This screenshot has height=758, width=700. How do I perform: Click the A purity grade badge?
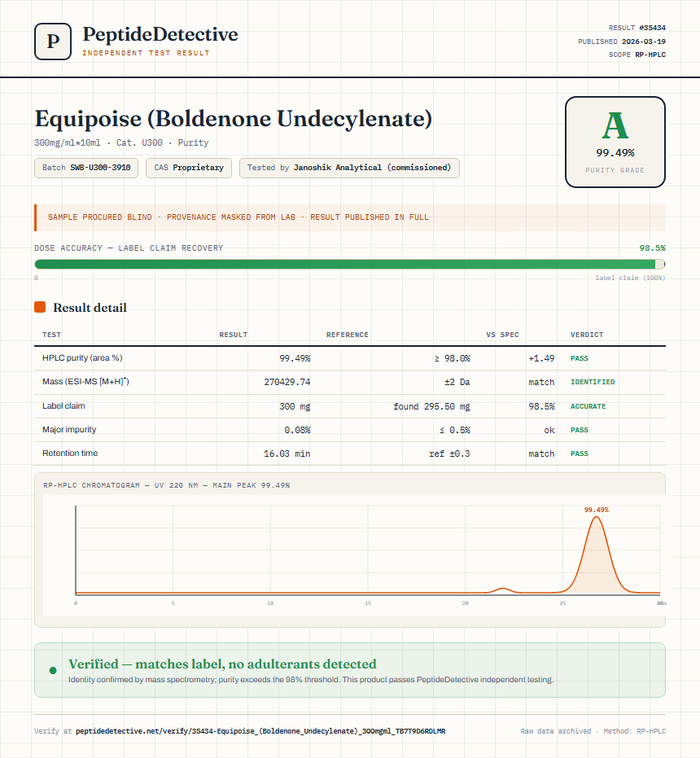pos(615,142)
